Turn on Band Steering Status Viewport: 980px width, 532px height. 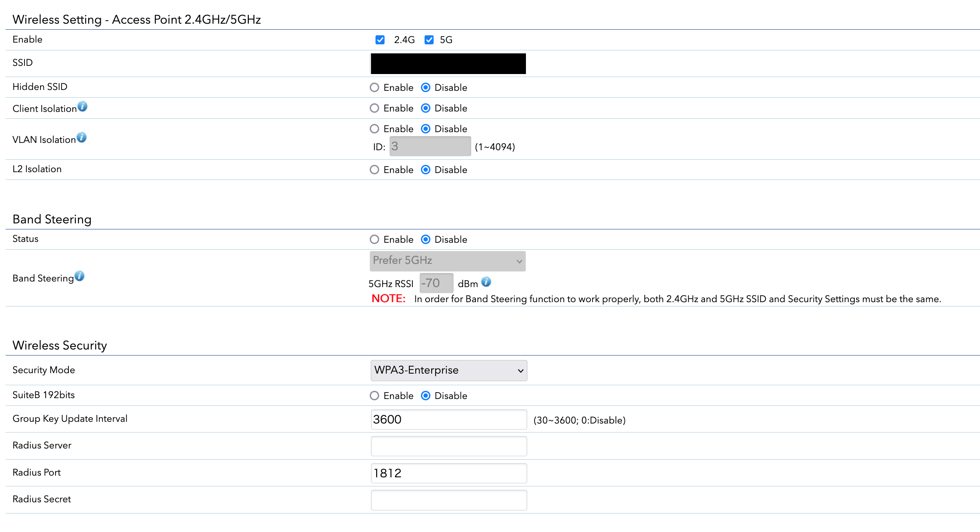pos(374,240)
